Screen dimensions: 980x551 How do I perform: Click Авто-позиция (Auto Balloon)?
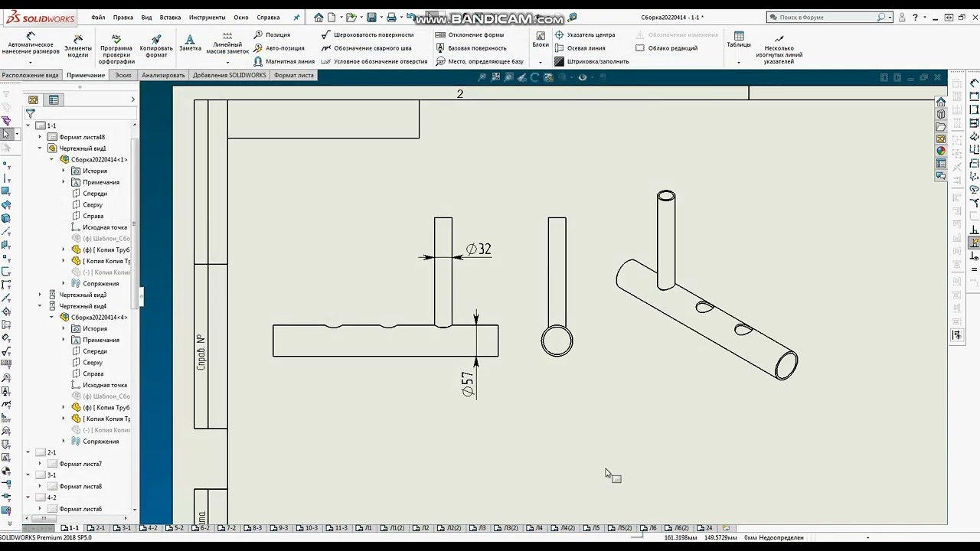pos(279,48)
